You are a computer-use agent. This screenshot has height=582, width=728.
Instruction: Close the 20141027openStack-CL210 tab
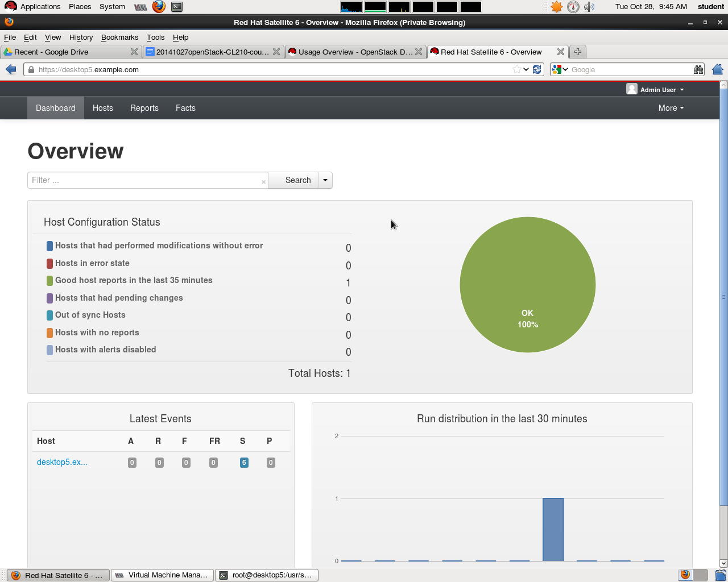coord(276,52)
